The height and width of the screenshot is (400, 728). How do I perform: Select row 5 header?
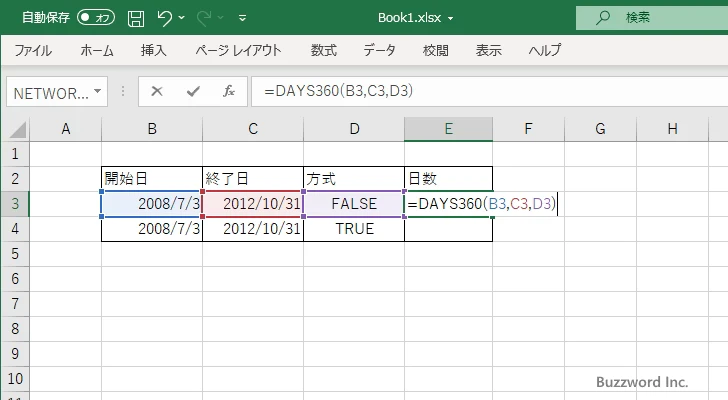point(15,254)
